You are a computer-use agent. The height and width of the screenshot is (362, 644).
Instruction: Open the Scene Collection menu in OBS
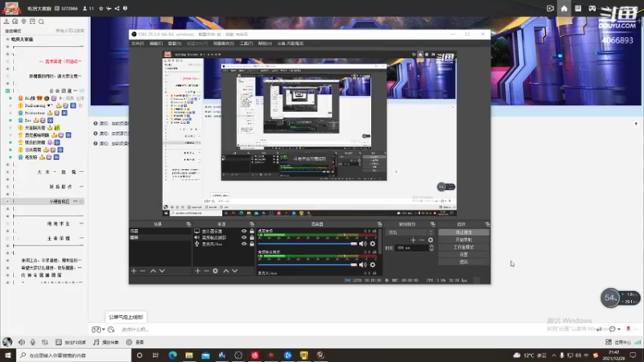[224, 43]
